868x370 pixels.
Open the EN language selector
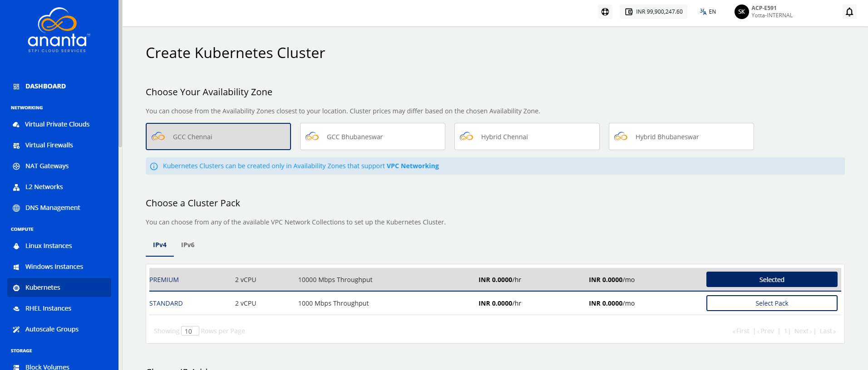click(x=708, y=12)
